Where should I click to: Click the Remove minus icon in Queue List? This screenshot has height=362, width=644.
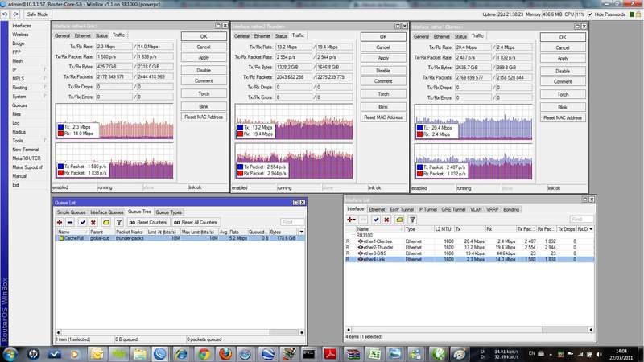(70, 223)
